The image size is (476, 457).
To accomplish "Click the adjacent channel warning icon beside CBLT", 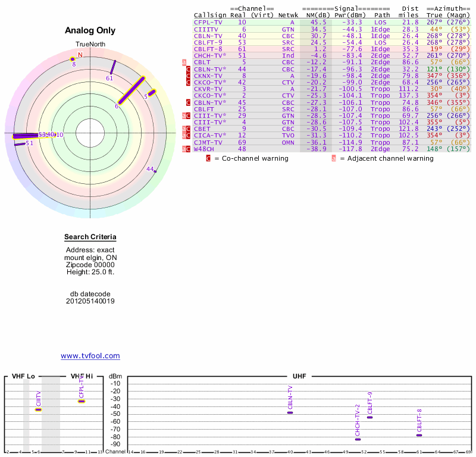I will click(184, 62).
